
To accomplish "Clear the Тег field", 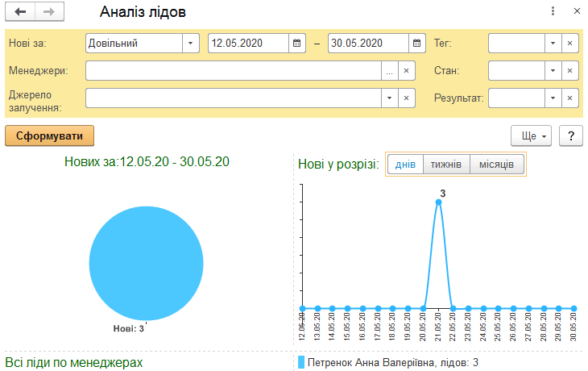I will [x=570, y=44].
